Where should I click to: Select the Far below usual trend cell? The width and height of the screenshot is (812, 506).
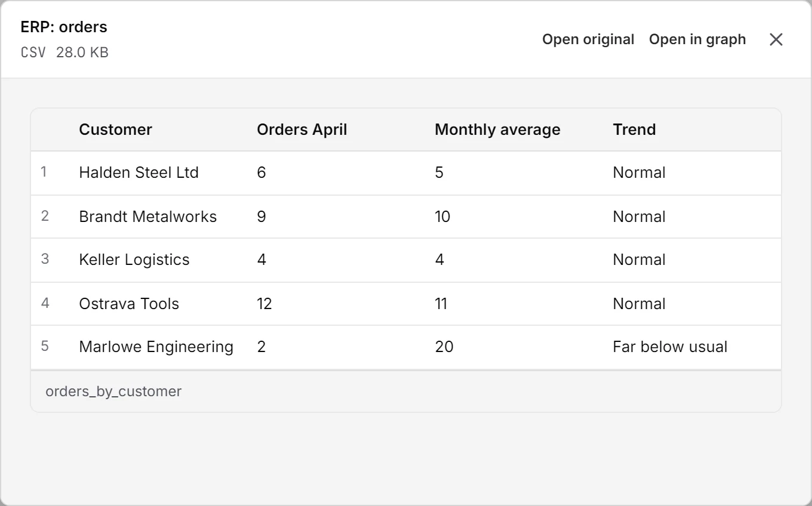click(x=670, y=347)
